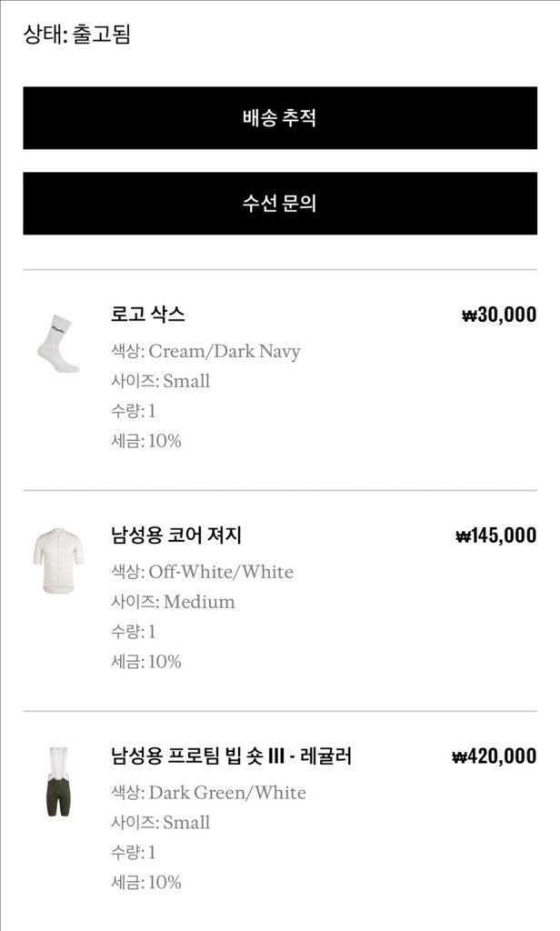Click the 수량: 1 line under the jersey

[133, 631]
